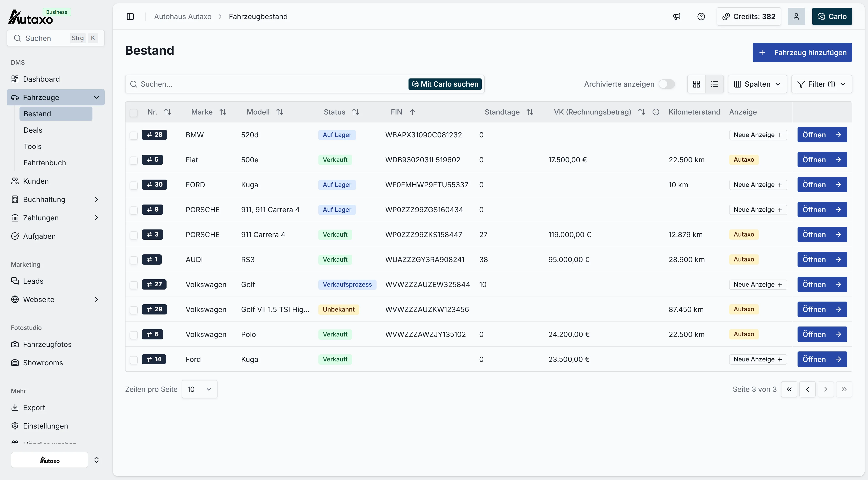The height and width of the screenshot is (480, 868).
Task: Sort by FIN column ascending arrow
Action: pos(412,112)
